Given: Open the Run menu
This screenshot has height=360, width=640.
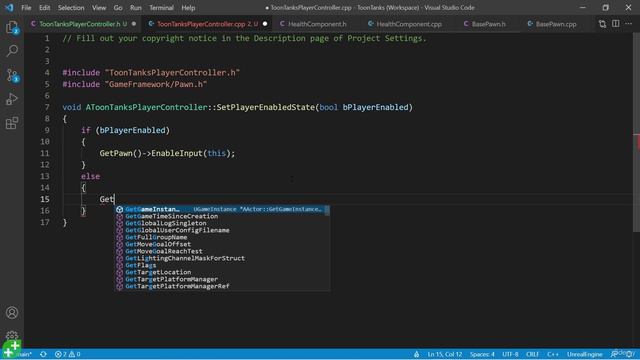Looking at the screenshot, I should [x=136, y=8].
